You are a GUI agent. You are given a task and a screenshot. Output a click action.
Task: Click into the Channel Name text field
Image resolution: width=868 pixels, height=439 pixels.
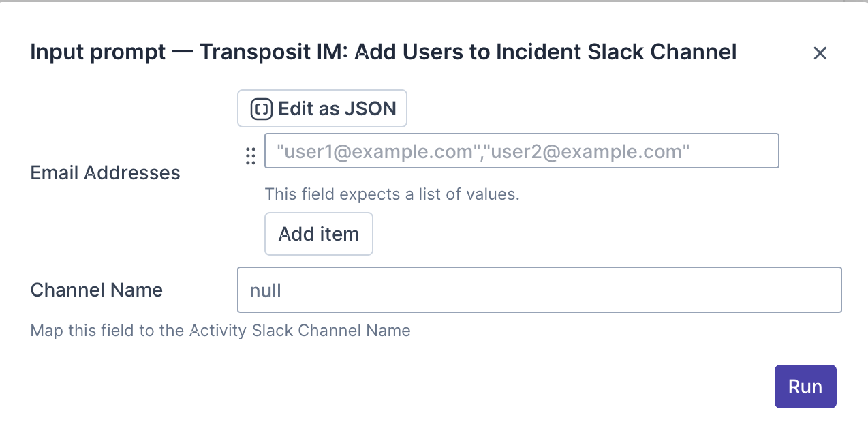pyautogui.click(x=538, y=290)
